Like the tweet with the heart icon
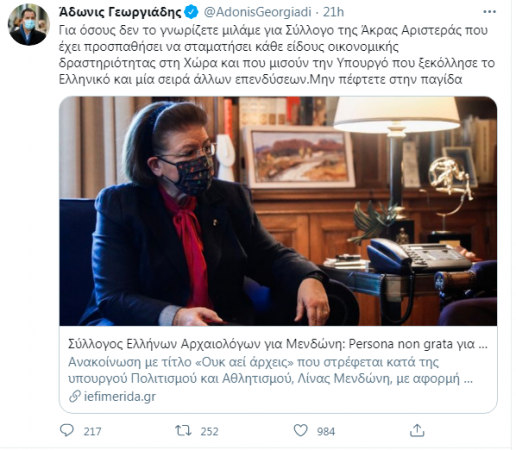Viewport: 516px width, 450px height. (300, 430)
